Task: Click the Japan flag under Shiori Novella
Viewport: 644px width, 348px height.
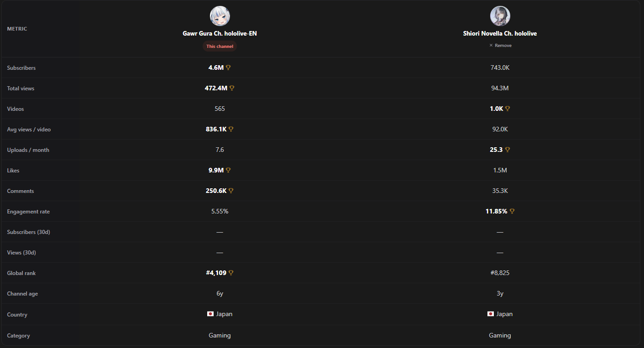Action: (491, 314)
